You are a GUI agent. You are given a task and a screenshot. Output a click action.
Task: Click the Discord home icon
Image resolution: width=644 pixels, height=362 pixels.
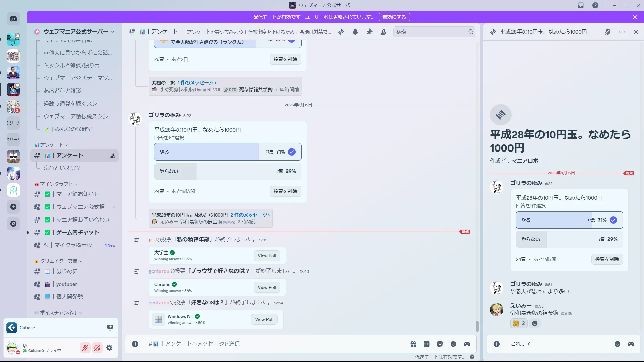(13, 19)
